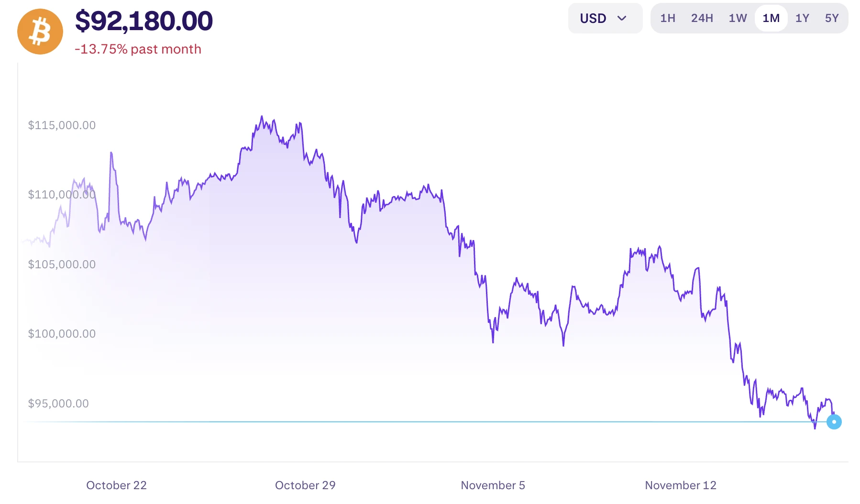Click the October 22 date label
The width and height of the screenshot is (860, 504).
116,485
